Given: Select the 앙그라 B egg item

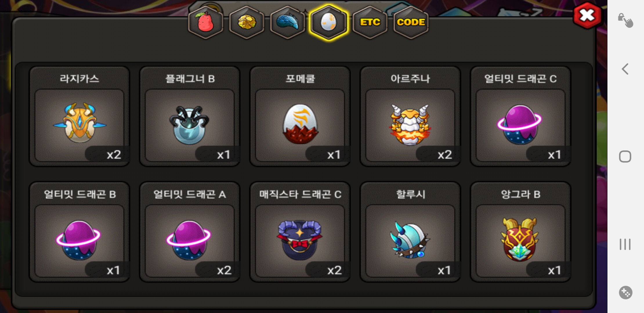Looking at the screenshot, I should [520, 232].
